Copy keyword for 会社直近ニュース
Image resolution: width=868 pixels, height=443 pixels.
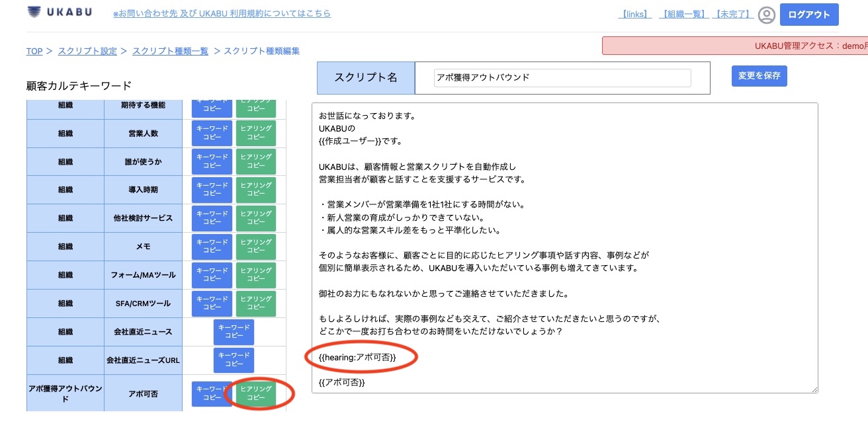[234, 332]
